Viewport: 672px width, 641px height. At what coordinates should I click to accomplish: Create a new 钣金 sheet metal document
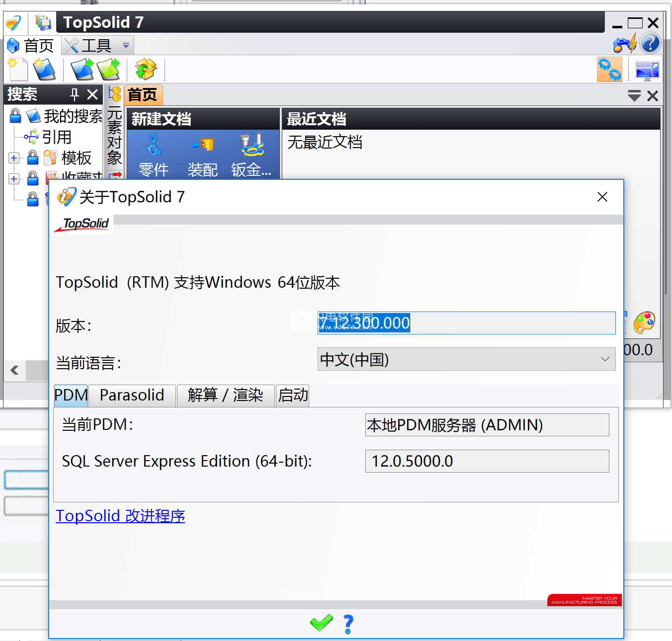coord(252,156)
